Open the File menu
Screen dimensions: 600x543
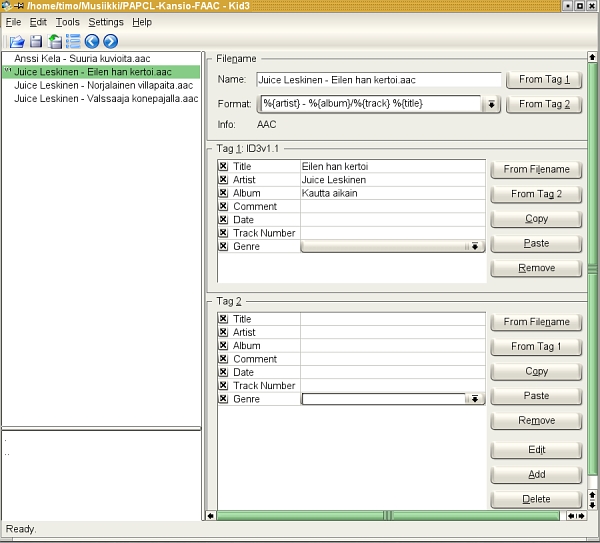[x=13, y=22]
